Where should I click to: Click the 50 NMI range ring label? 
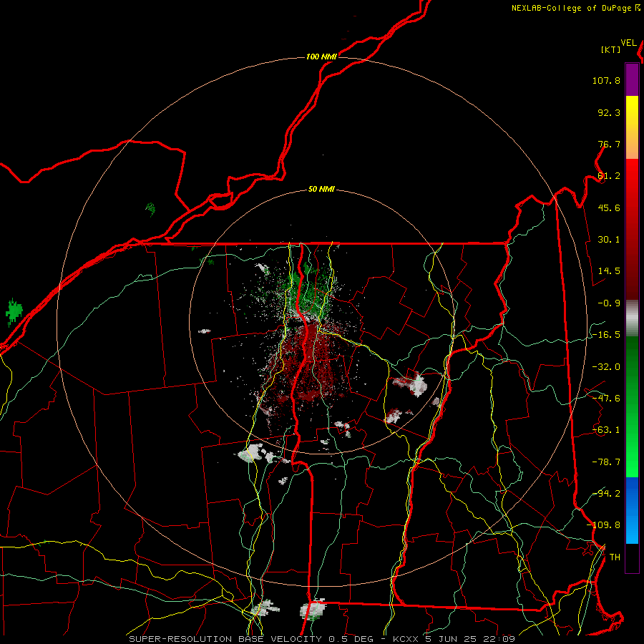point(321,190)
